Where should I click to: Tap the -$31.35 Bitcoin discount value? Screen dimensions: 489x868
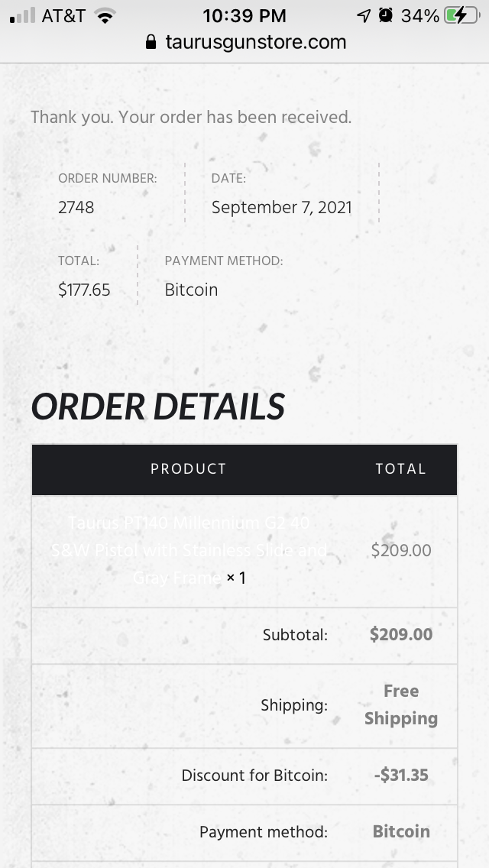pos(401,775)
